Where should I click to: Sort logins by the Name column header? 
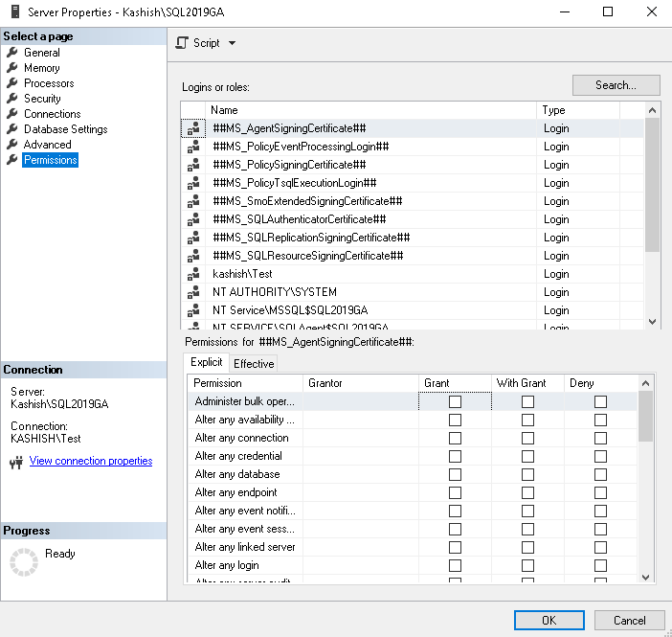tap(371, 110)
